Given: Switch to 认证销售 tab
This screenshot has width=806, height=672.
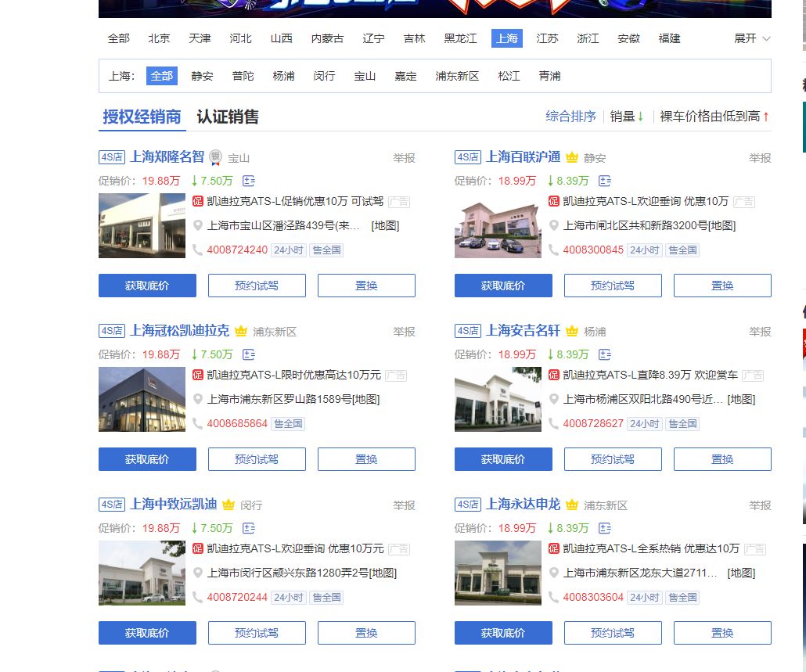Looking at the screenshot, I should coord(228,117).
